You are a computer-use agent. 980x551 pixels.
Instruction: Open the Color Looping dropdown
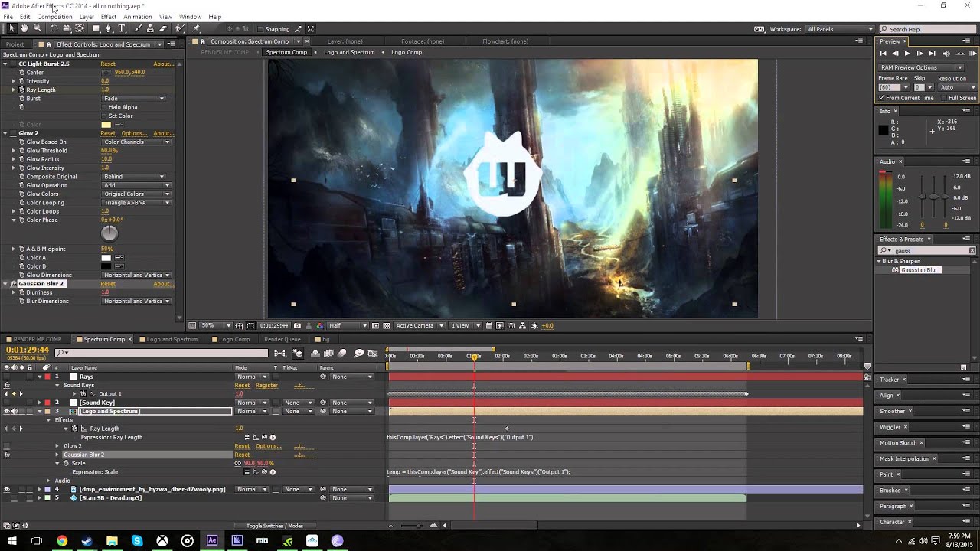(136, 203)
